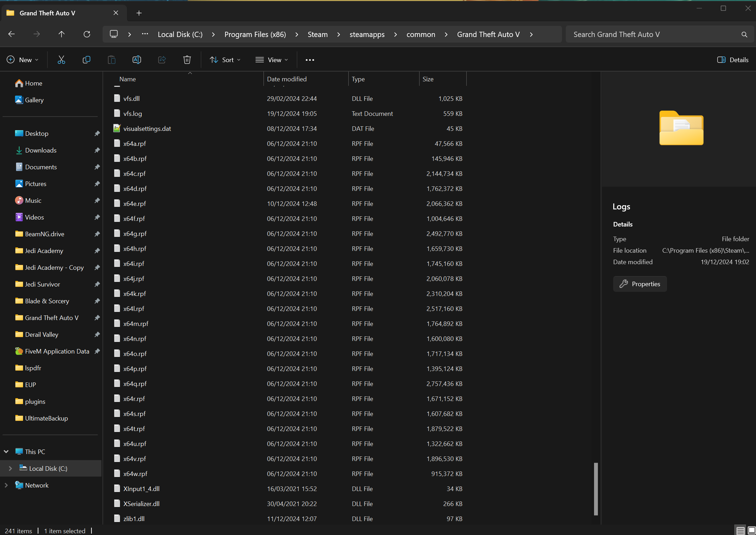756x535 pixels.
Task: Navigate up one folder level
Action: pos(61,34)
